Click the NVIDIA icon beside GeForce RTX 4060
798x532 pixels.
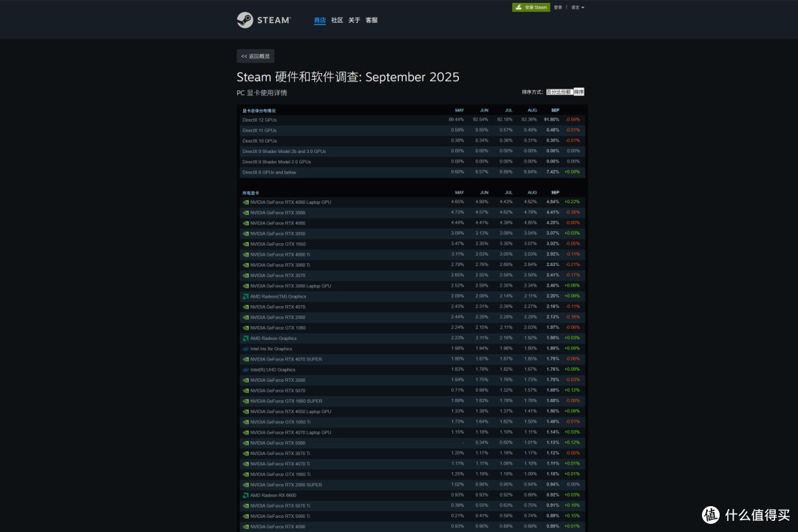tap(246, 223)
